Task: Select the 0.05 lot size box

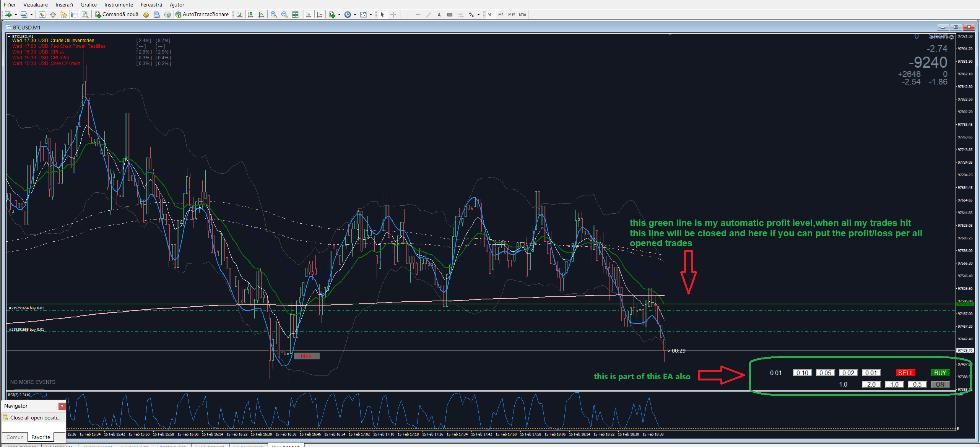Action: click(x=825, y=373)
